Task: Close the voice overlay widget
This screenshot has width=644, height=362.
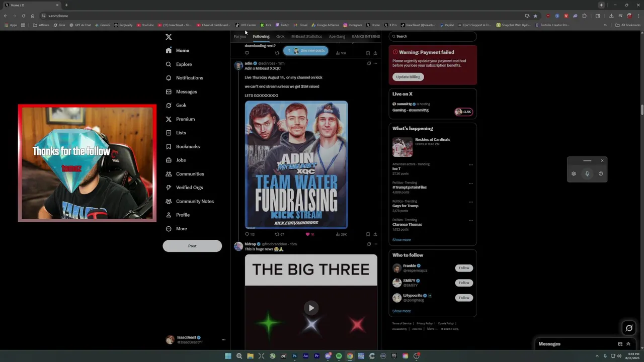Action: pos(602,161)
